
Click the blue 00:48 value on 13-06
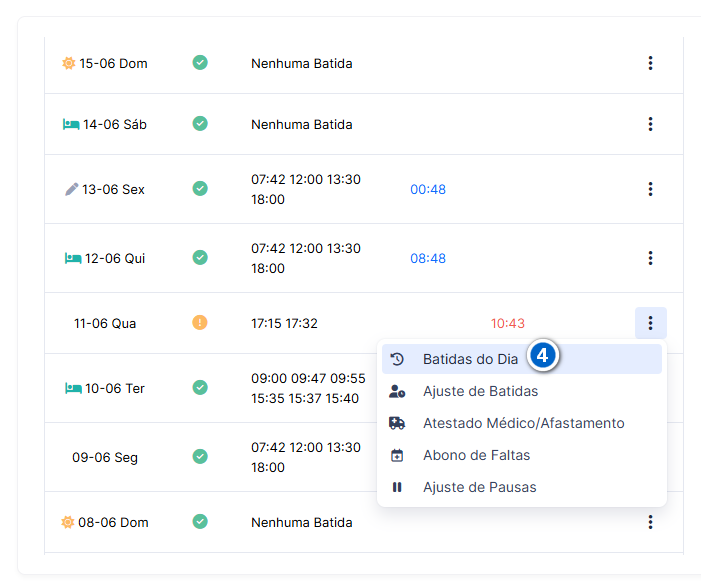tap(428, 189)
